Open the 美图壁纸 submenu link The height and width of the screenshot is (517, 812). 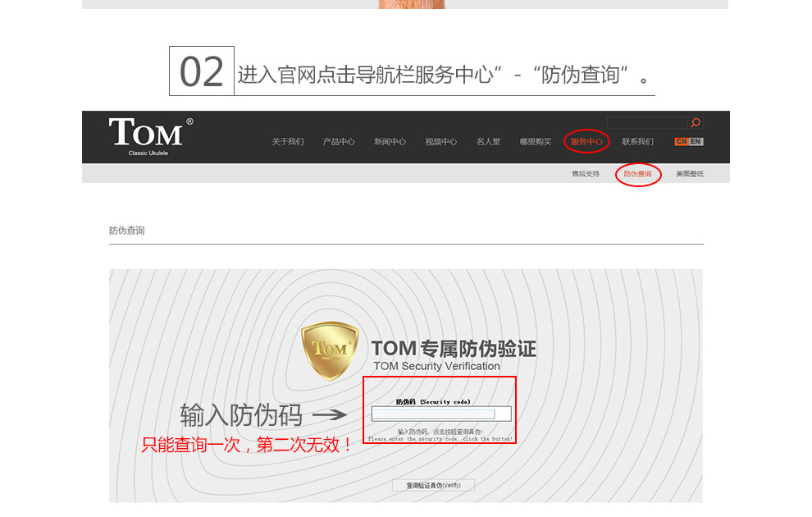(690, 173)
